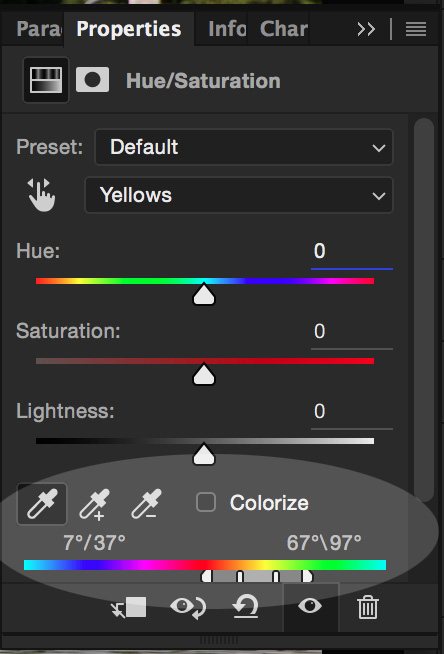Switch to the Character tab
This screenshot has width=444, height=654.
click(x=283, y=29)
